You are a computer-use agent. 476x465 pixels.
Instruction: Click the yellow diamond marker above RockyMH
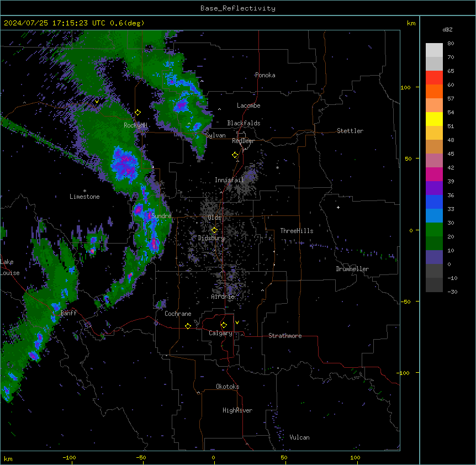click(138, 113)
